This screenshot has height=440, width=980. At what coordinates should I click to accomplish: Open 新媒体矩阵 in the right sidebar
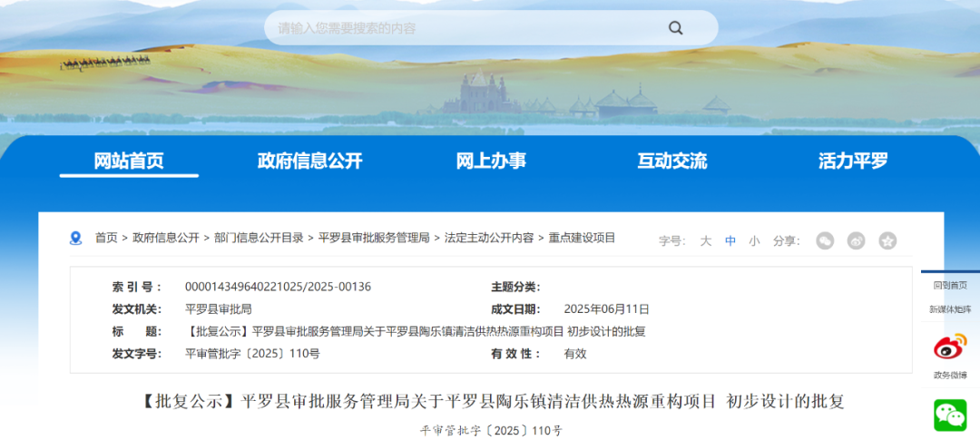[x=950, y=309]
